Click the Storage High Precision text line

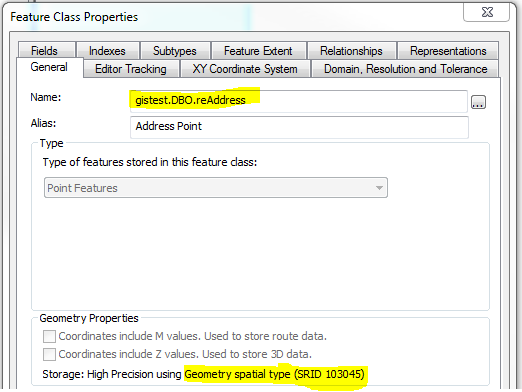[203, 374]
